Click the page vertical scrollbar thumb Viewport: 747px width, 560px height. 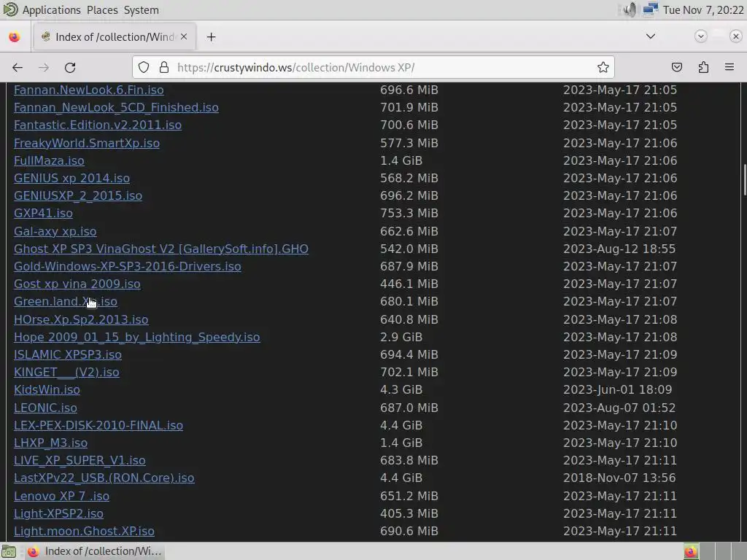(x=743, y=179)
